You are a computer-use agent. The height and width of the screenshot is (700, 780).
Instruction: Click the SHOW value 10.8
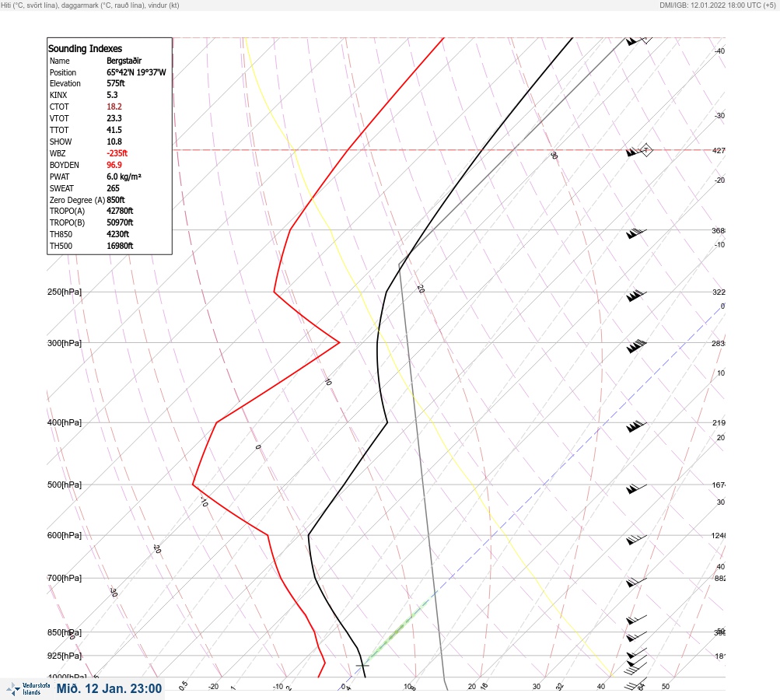click(x=114, y=142)
